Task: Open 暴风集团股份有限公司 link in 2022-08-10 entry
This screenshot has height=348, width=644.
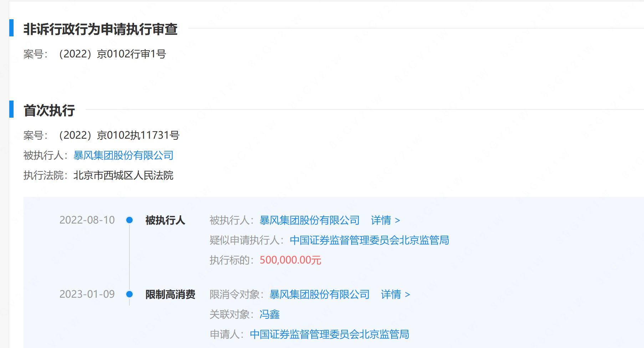Action: point(310,220)
